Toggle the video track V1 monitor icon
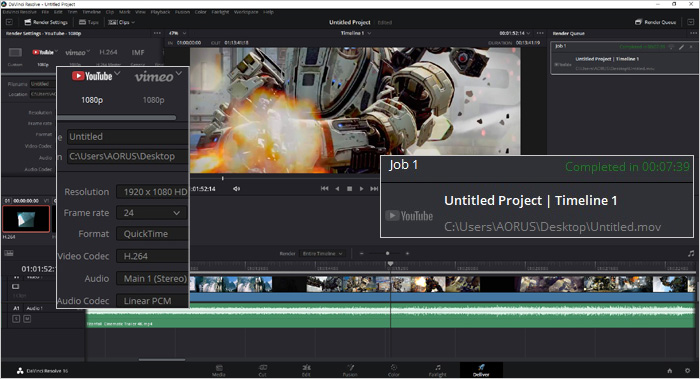Screen dimensions: 700x379 [x=16, y=287]
